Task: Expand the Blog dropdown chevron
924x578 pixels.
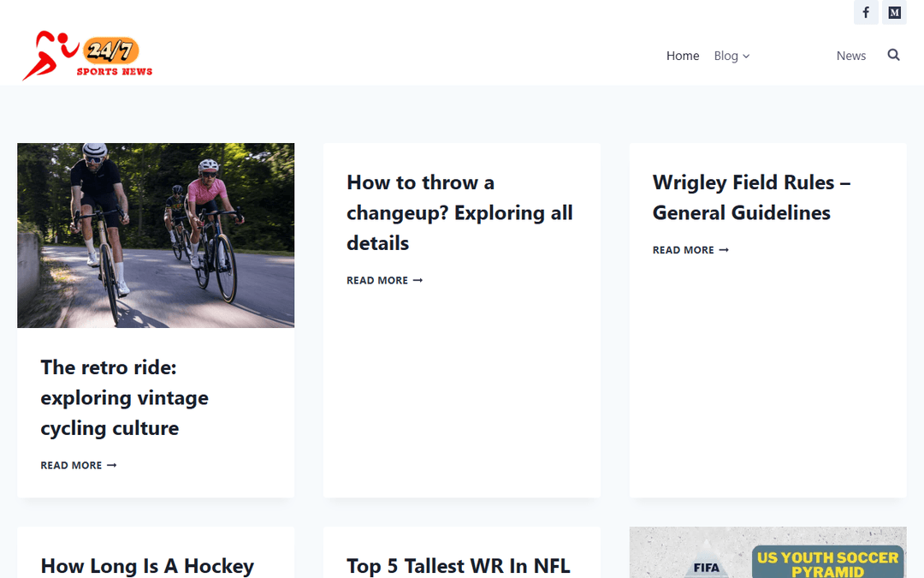Action: tap(746, 56)
